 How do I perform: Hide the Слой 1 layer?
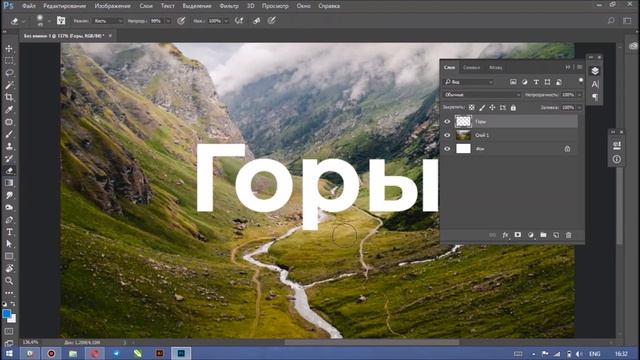click(447, 135)
